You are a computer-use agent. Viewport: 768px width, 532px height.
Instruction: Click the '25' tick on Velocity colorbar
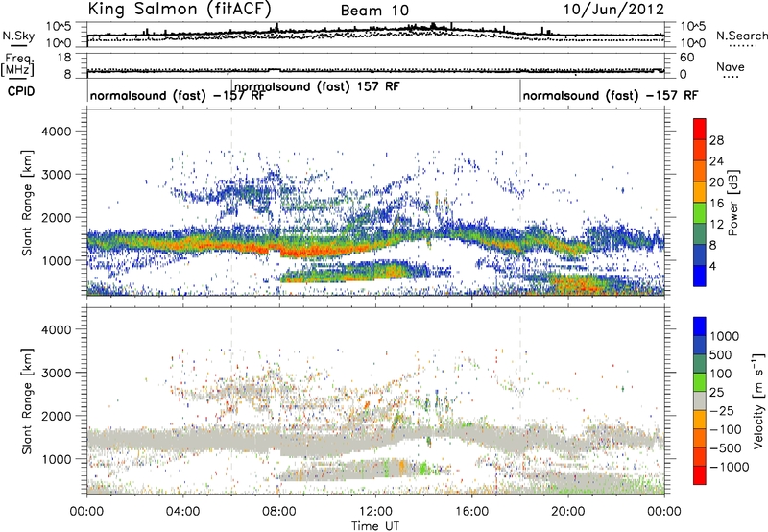[x=716, y=393]
